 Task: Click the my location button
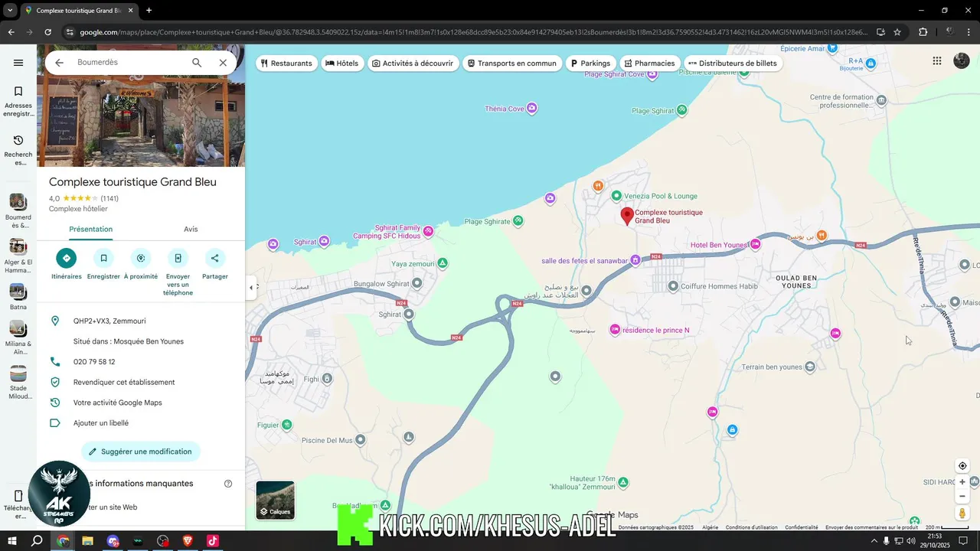[x=962, y=466]
